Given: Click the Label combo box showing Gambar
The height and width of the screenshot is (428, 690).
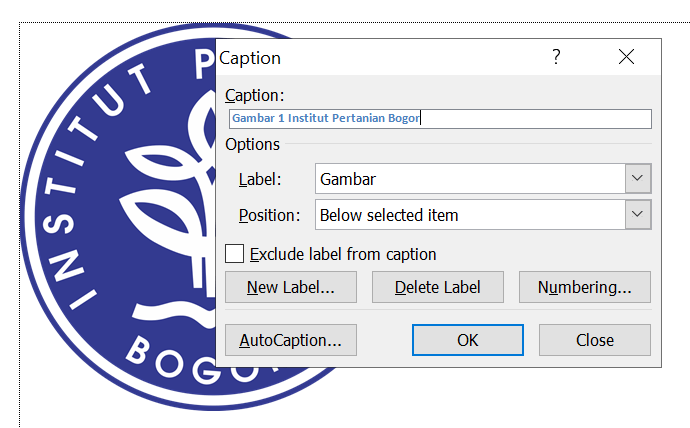Looking at the screenshot, I should point(469,180).
